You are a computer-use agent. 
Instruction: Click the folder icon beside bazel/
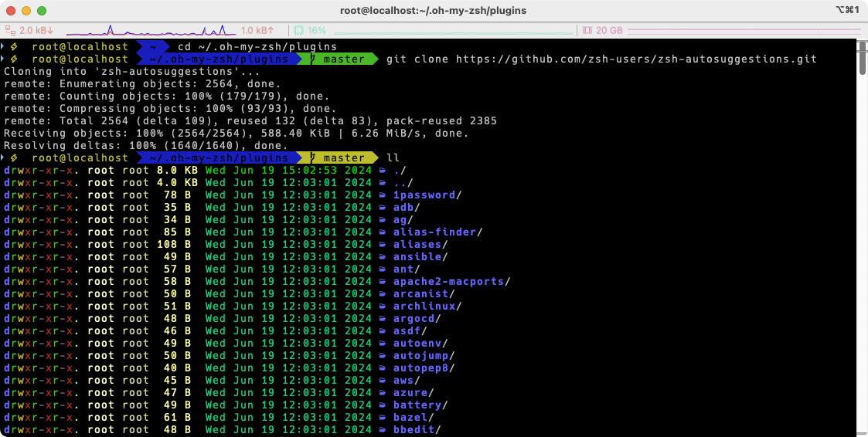click(383, 417)
